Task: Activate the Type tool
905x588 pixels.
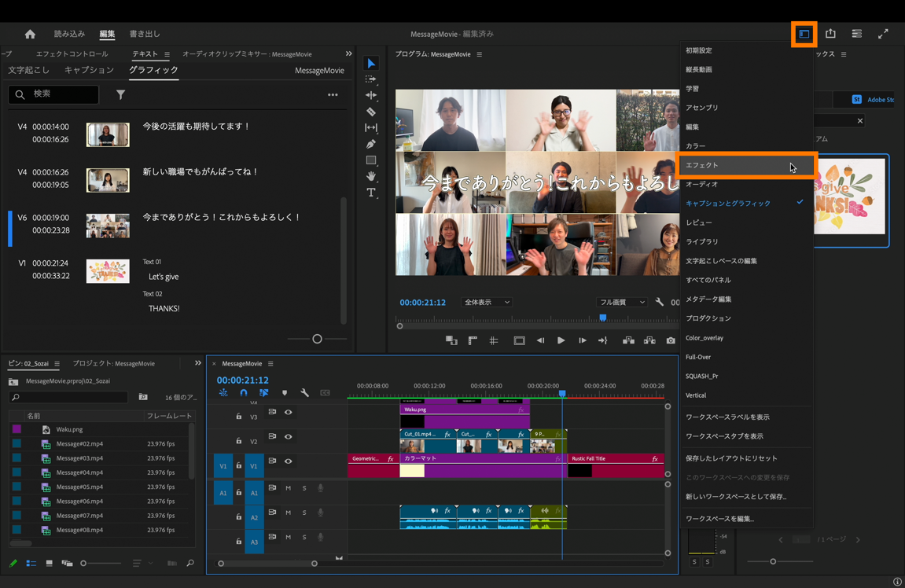Action: tap(371, 193)
